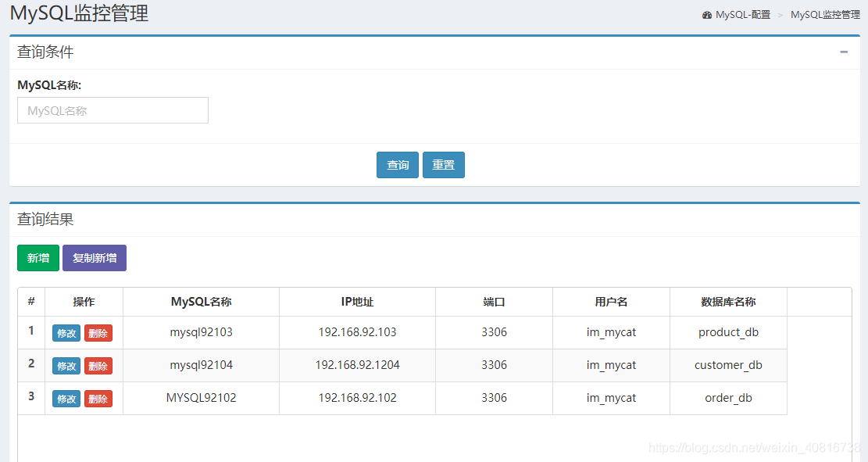
Task: Click the MySQL监控管理 page heading
Action: 79,13
